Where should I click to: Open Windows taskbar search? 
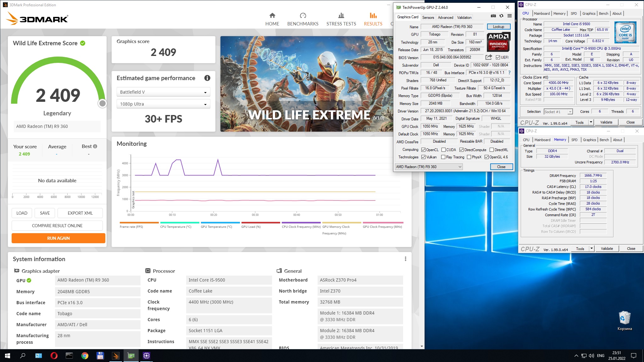click(x=23, y=356)
